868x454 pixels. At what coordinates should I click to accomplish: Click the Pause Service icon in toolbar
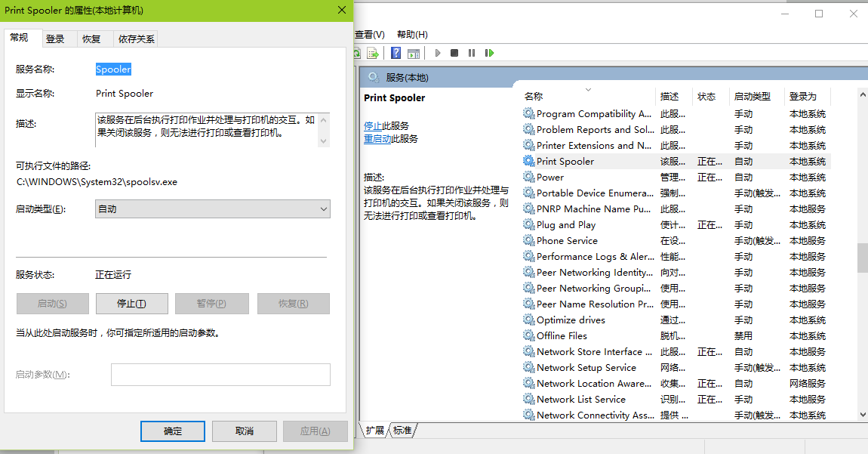(472, 53)
